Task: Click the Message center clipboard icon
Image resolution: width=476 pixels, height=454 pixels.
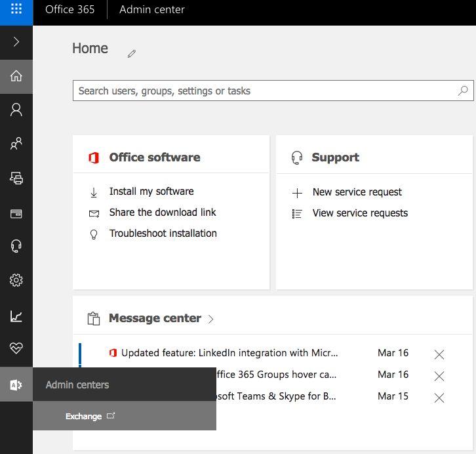Action: coord(94,319)
